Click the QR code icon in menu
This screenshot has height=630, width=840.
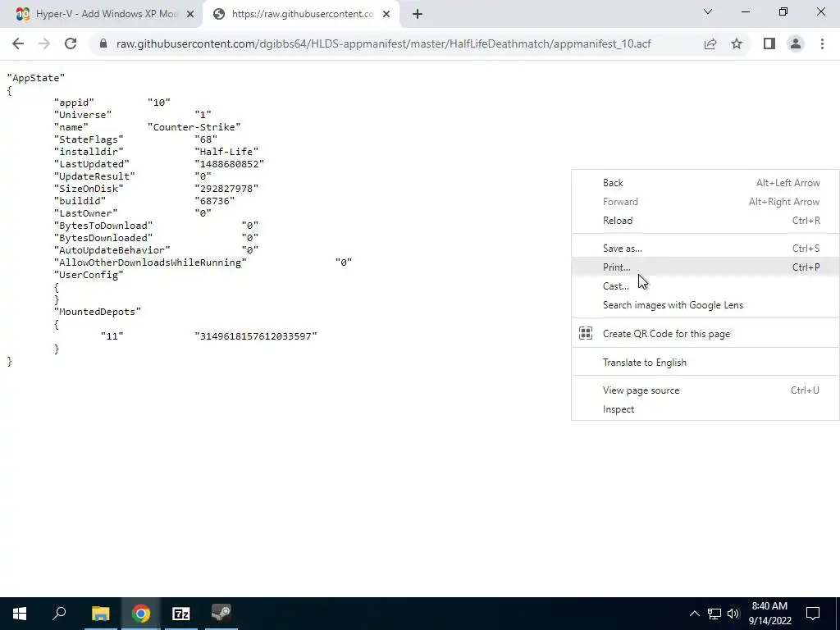point(586,333)
